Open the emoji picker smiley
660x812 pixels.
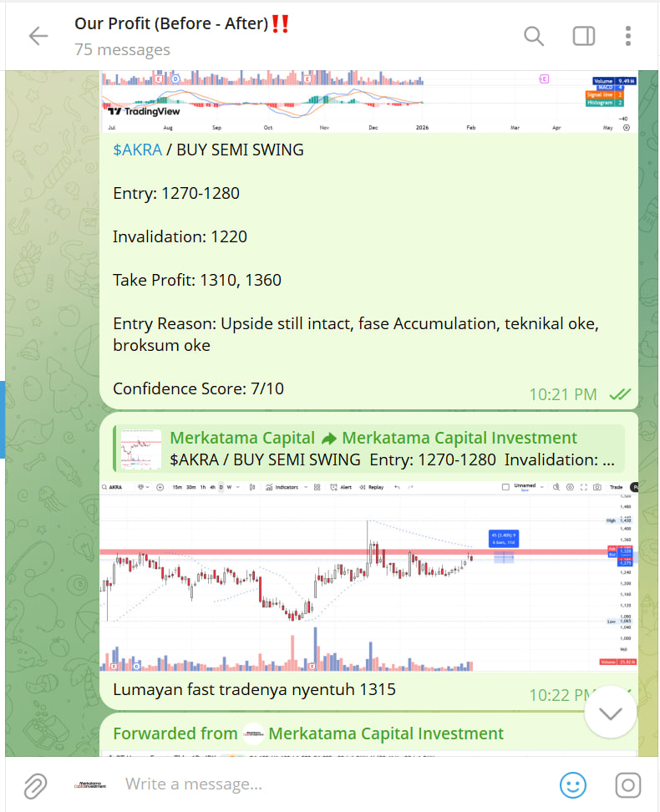point(573,784)
